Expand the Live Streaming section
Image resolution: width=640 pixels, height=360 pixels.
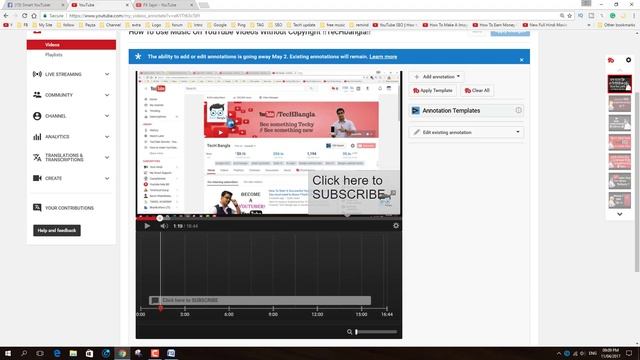point(107,74)
